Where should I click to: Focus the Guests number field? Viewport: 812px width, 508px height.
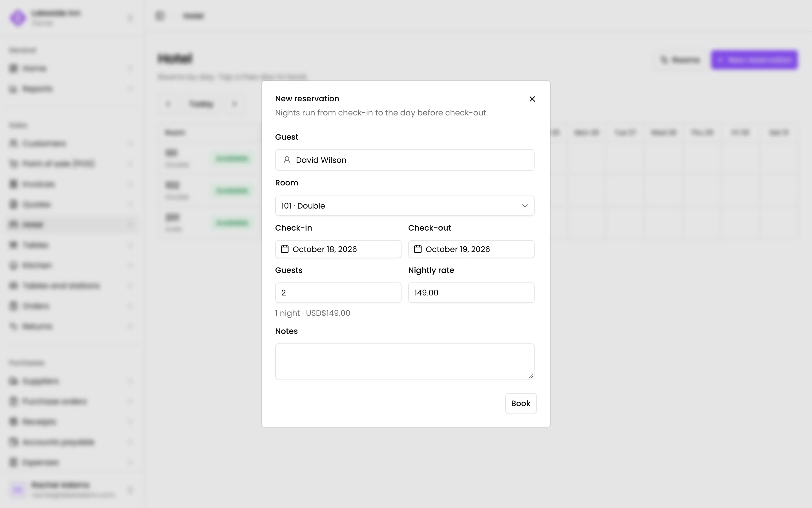[x=338, y=293]
